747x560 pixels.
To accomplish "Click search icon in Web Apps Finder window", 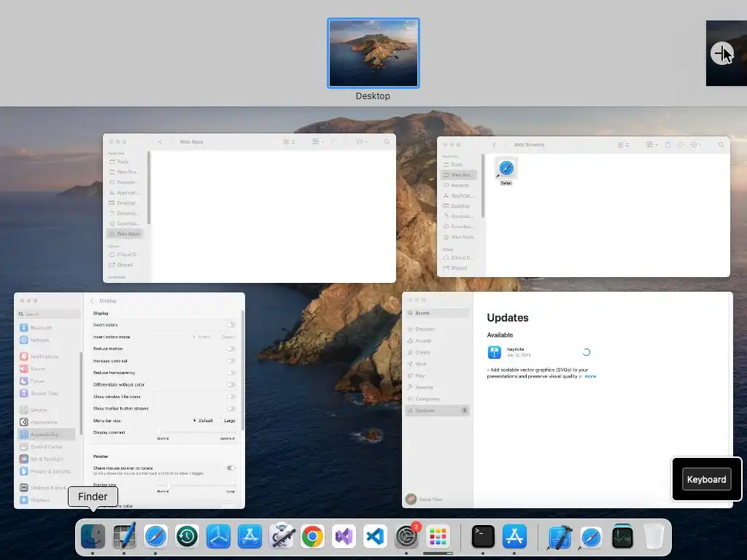I will click(x=387, y=142).
